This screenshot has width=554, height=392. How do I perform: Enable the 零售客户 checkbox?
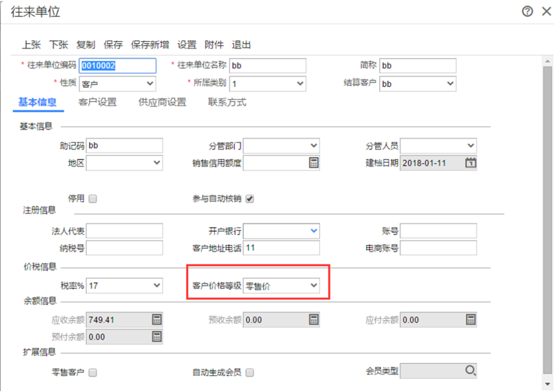[92, 372]
